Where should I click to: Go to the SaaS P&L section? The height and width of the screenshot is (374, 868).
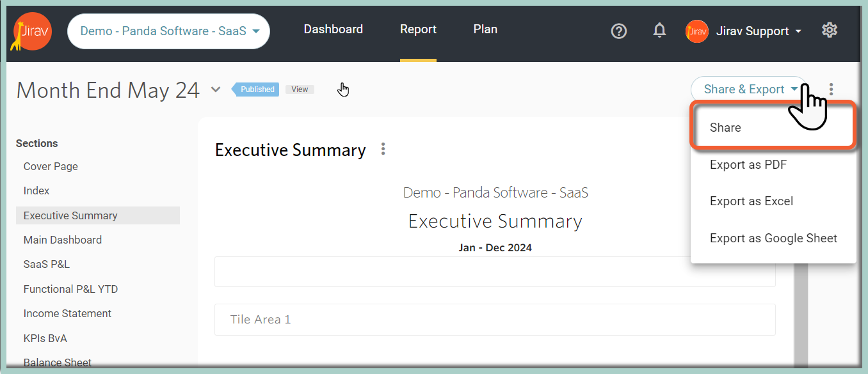(x=47, y=265)
